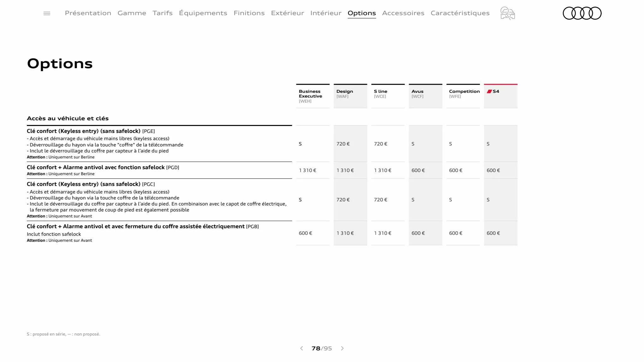The image size is (644, 362).
Task: Click 1 310 € under S line for PGD
Action: click(x=383, y=170)
